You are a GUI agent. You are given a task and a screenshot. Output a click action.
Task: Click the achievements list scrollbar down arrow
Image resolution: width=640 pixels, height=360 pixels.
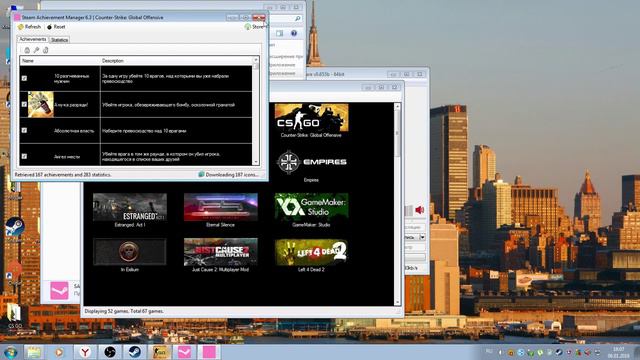pos(256,162)
